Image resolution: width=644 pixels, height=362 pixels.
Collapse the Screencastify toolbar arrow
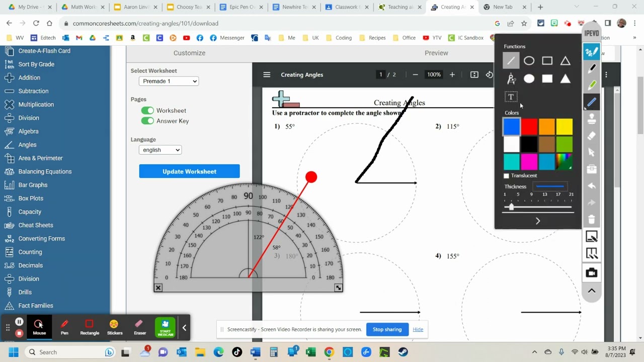pyautogui.click(x=184, y=328)
